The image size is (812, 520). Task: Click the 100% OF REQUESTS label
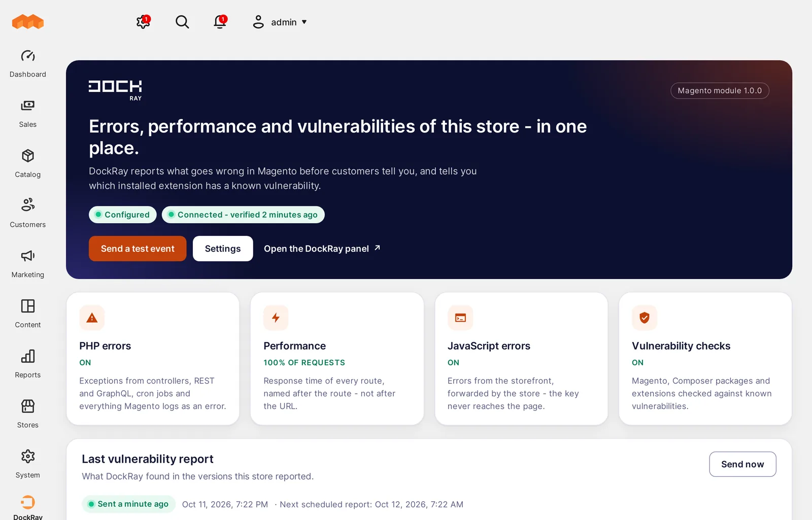pos(304,363)
